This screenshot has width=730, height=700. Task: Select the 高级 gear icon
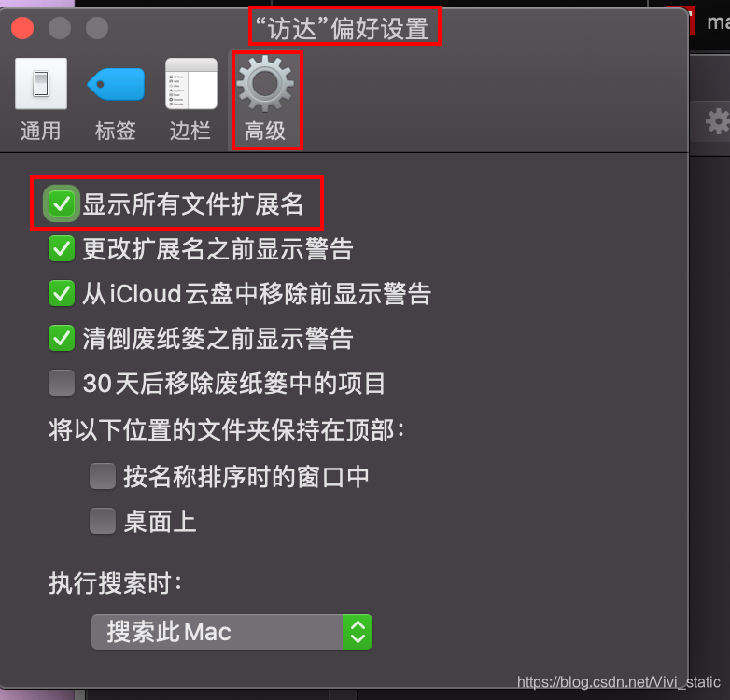pyautogui.click(x=265, y=84)
